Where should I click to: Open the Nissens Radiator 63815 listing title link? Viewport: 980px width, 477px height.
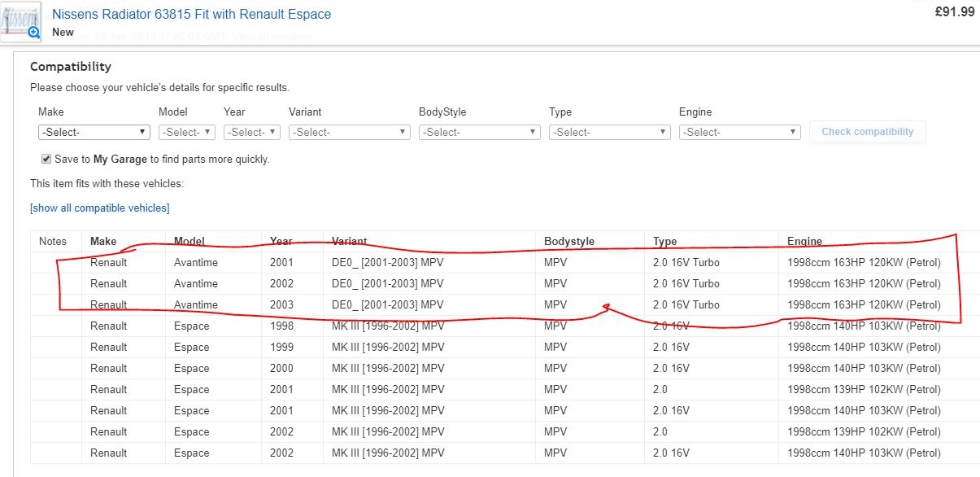coord(191,15)
